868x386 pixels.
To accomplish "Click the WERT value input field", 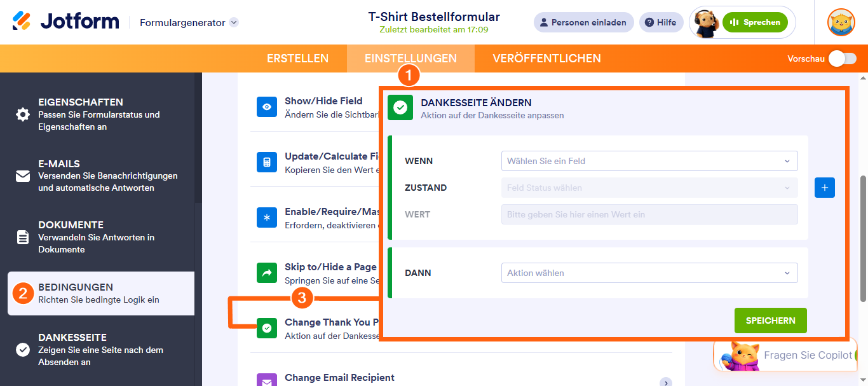I will click(x=649, y=214).
